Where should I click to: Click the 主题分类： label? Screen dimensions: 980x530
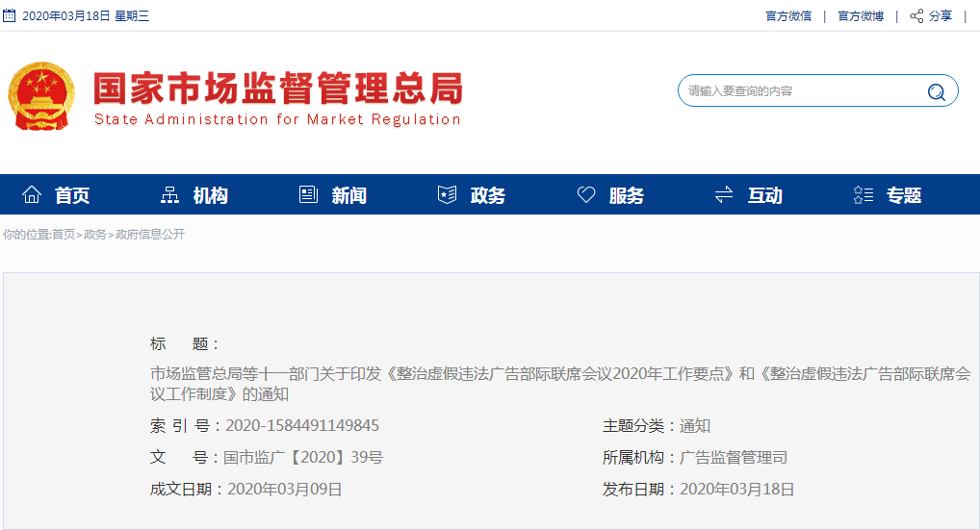point(640,426)
